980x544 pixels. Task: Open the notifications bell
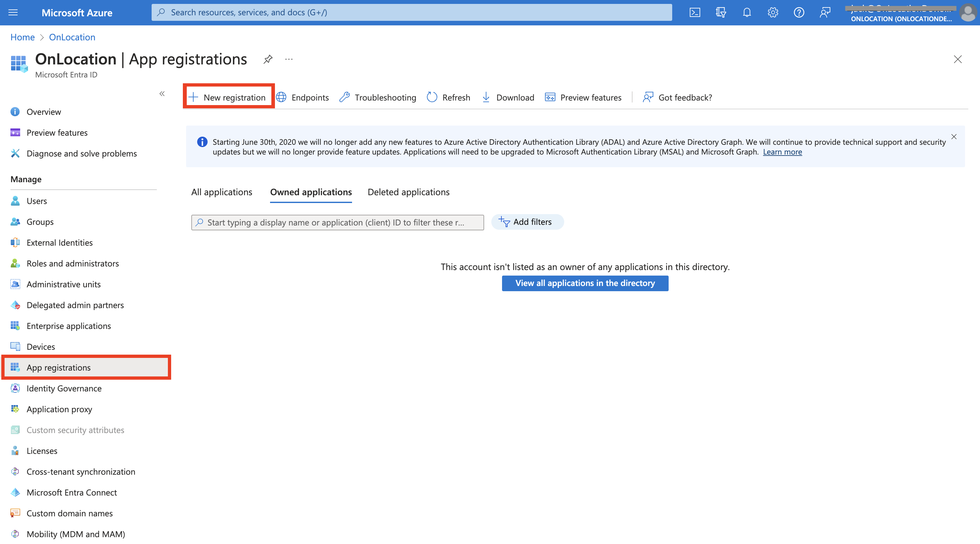pos(747,13)
